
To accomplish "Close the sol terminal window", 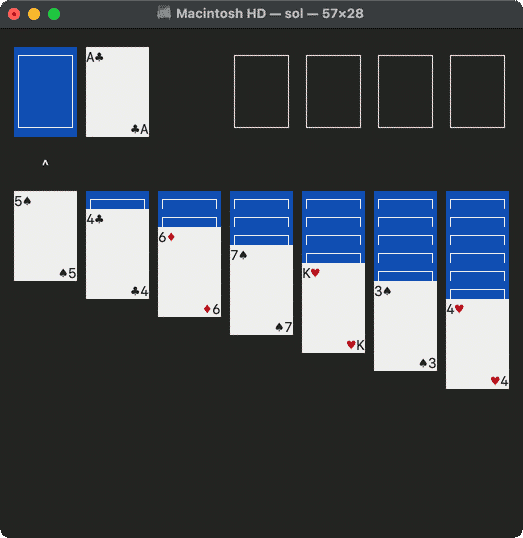I will coord(14,14).
